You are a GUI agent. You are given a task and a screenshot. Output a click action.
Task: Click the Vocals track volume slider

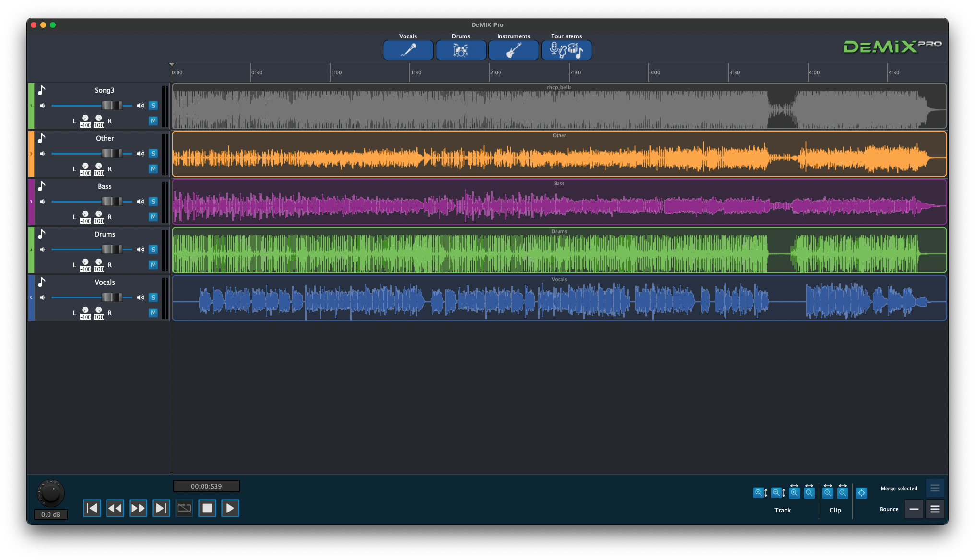(x=92, y=298)
